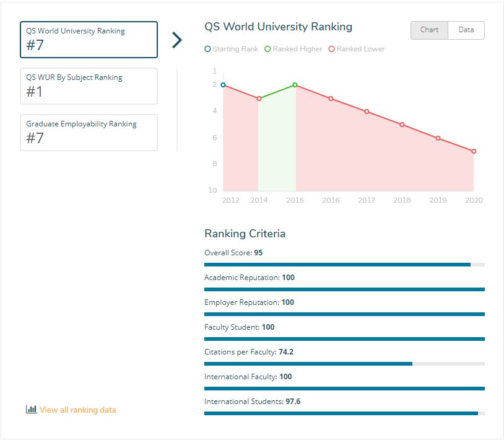This screenshot has height=440, width=504.
Task: Click the green 2015 data point
Action: coord(295,85)
